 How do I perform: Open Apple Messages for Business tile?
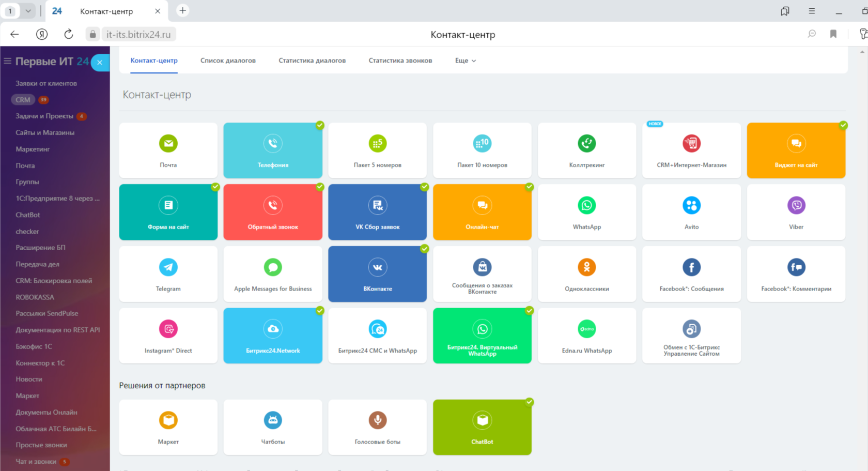point(273,274)
